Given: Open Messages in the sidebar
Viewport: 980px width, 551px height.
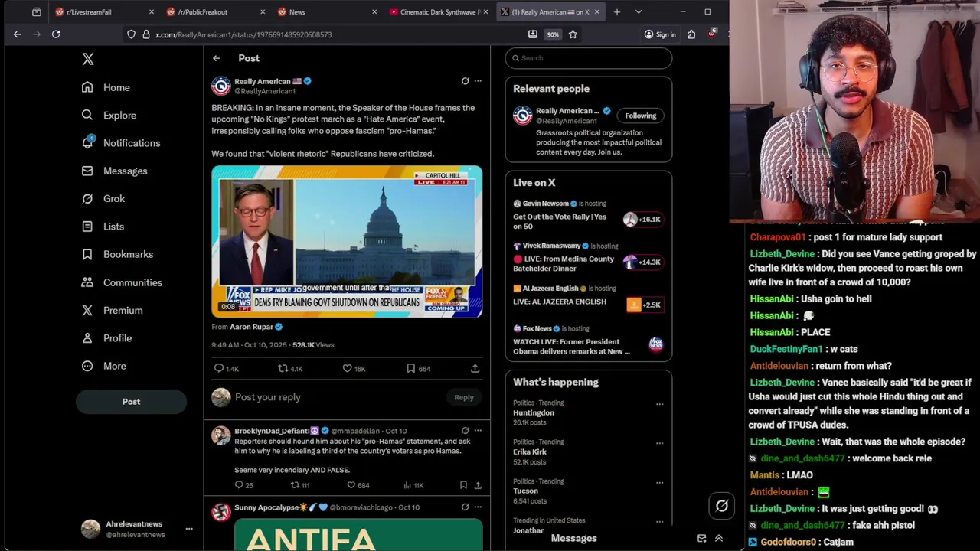Looking at the screenshot, I should coord(115,171).
